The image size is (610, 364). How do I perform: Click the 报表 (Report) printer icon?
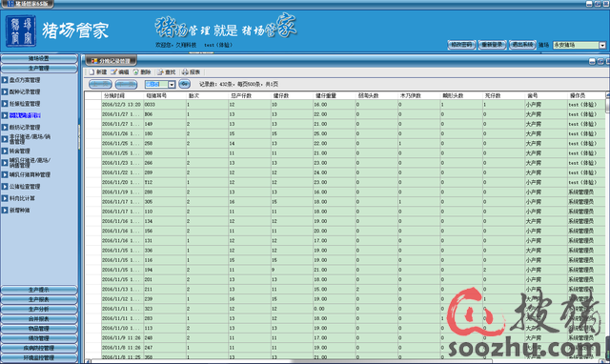185,72
